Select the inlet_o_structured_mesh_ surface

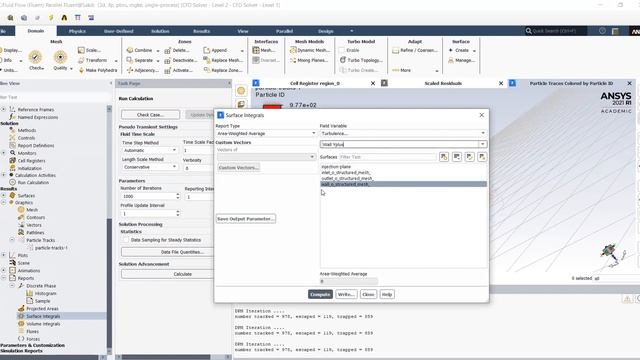coord(346,173)
